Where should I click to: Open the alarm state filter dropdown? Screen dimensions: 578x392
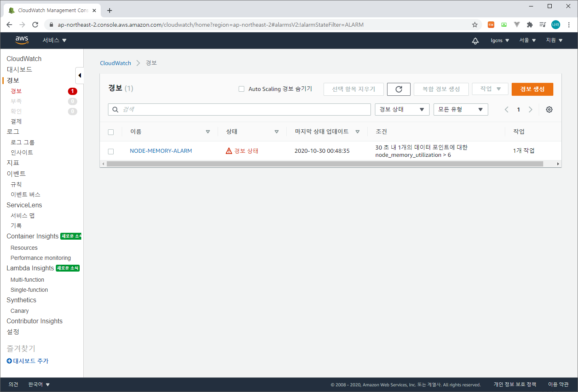(x=402, y=110)
